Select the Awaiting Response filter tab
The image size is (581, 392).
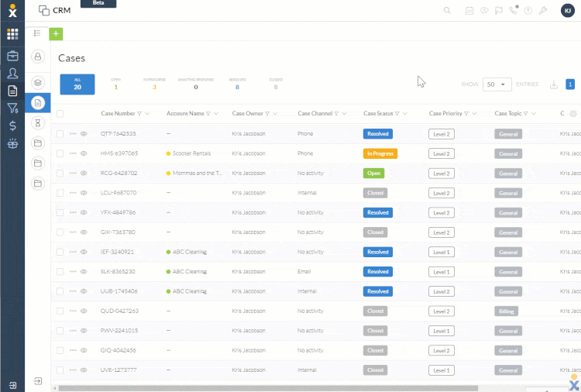(196, 84)
